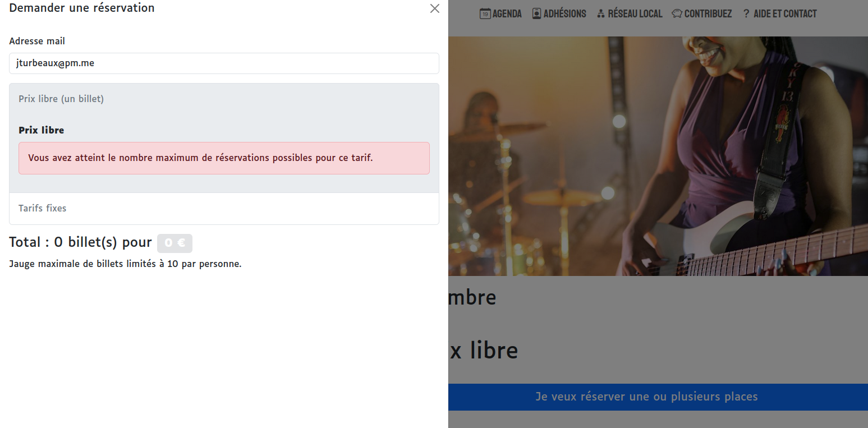Click the bold Prix libre tariff label
Image resolution: width=868 pixels, height=428 pixels.
(42, 130)
